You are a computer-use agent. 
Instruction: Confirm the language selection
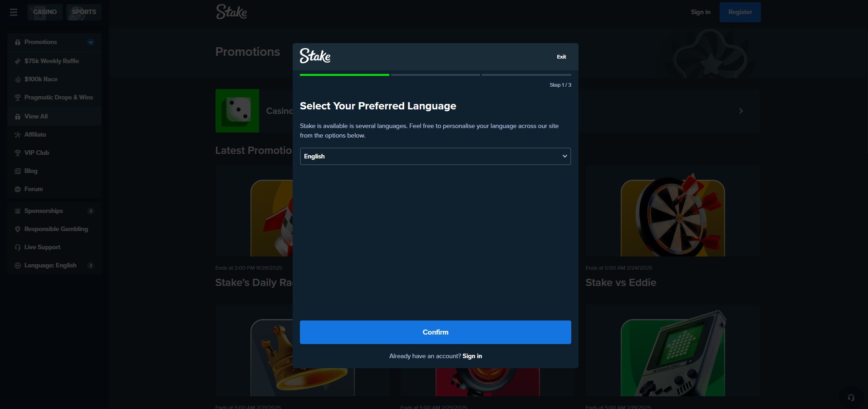click(435, 332)
